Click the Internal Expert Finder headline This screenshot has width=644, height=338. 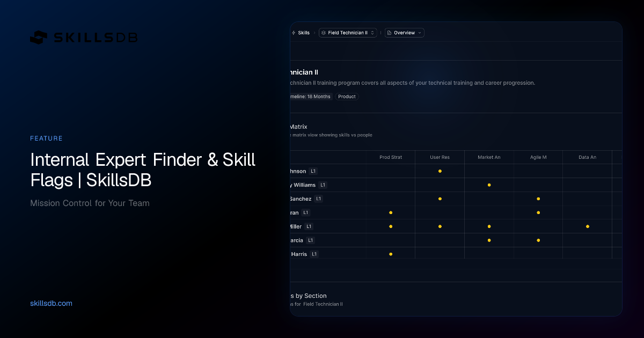point(143,170)
